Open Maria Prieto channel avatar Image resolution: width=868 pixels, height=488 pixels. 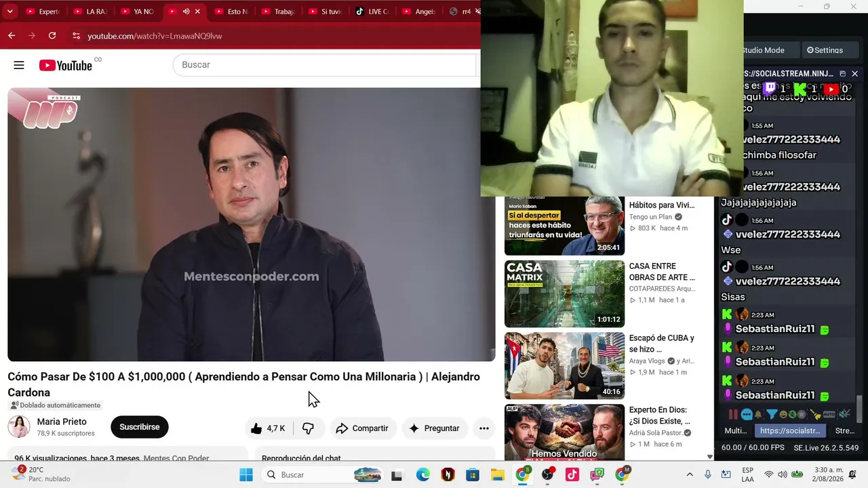(19, 427)
